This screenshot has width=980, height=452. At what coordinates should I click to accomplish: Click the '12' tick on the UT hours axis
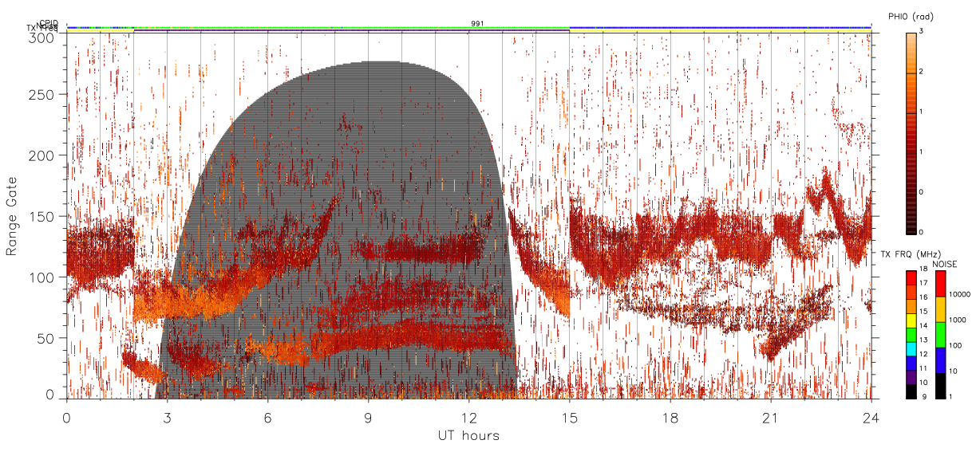468,419
